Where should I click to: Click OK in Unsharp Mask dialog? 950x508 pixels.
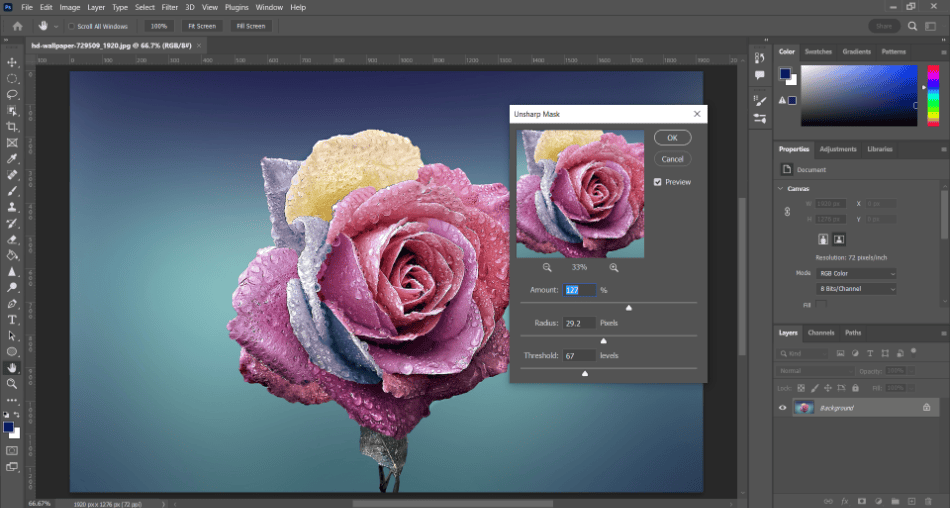point(673,138)
